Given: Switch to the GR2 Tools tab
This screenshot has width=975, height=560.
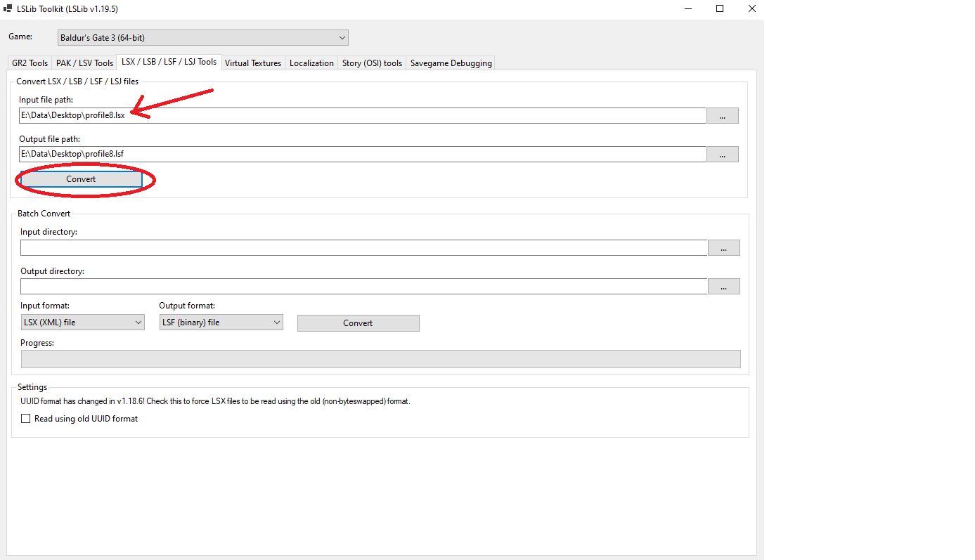Looking at the screenshot, I should tap(30, 63).
